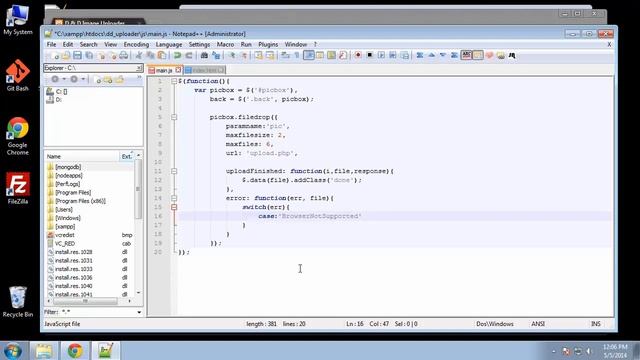Undo with the green arrow toolbar icon
The image size is (640, 360).
(177, 56)
